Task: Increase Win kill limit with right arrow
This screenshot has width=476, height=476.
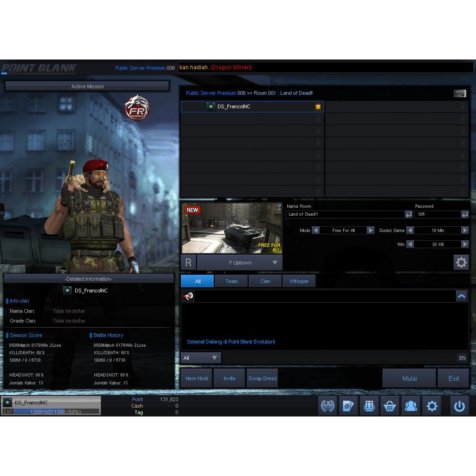Action: point(465,245)
